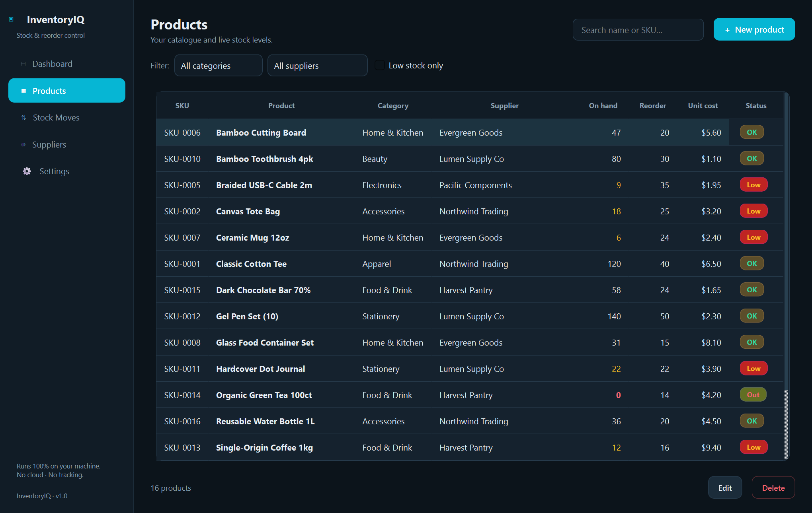812x513 pixels.
Task: Click the Settings gear icon
Action: 27,171
